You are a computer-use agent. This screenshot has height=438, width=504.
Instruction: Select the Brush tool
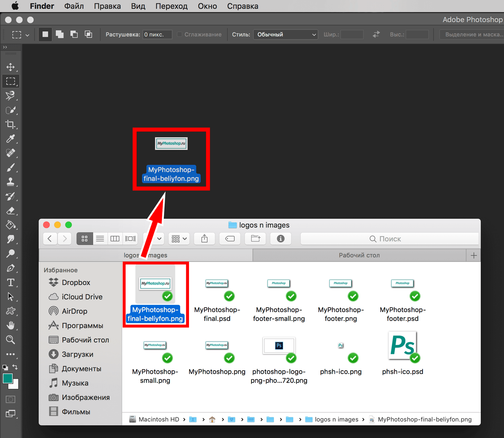point(10,168)
